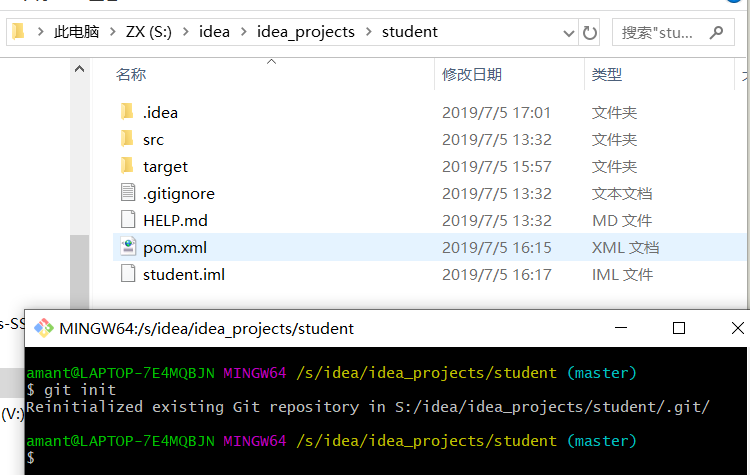750x475 pixels.
Task: Refresh the student folder view
Action: click(x=590, y=32)
